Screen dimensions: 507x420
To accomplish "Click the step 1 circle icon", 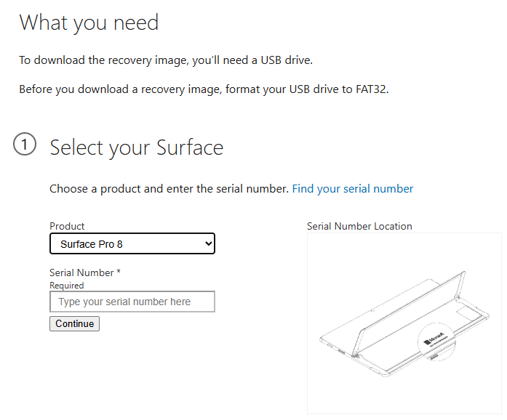I will point(25,144).
